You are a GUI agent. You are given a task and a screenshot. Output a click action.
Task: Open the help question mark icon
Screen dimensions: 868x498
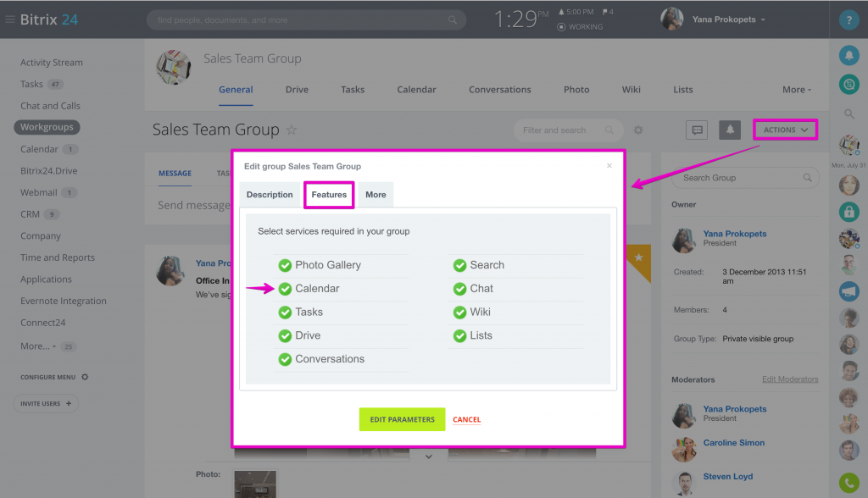[x=849, y=20]
